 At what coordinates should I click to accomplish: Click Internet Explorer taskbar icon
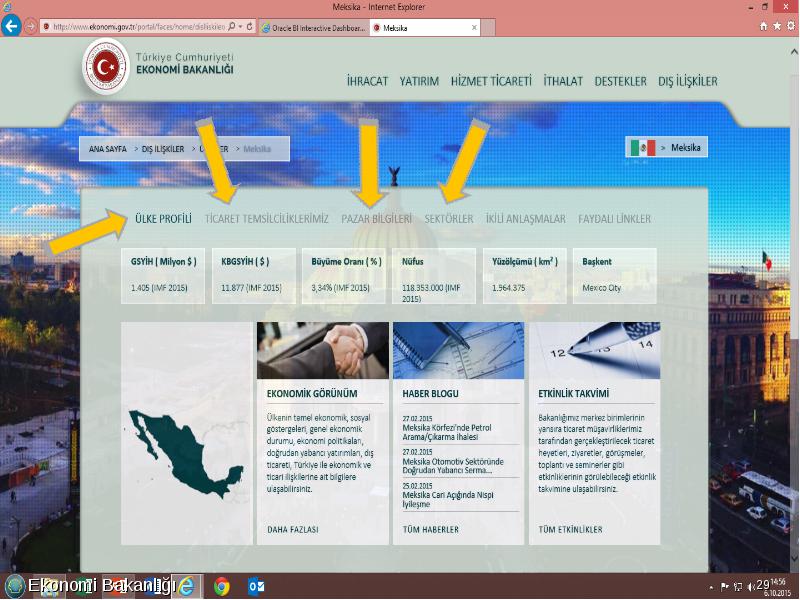pos(187,586)
